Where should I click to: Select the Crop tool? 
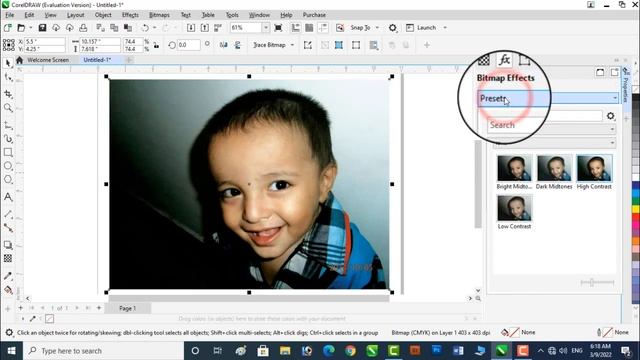[x=8, y=94]
